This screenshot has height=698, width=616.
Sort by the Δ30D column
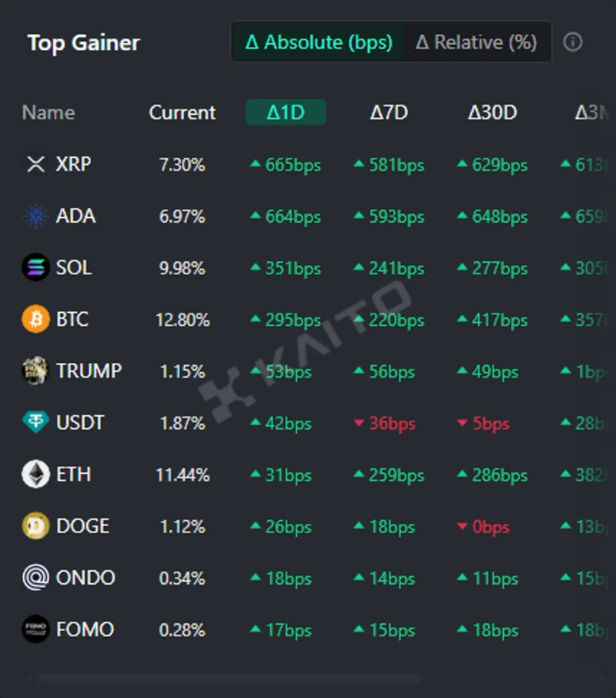(492, 112)
